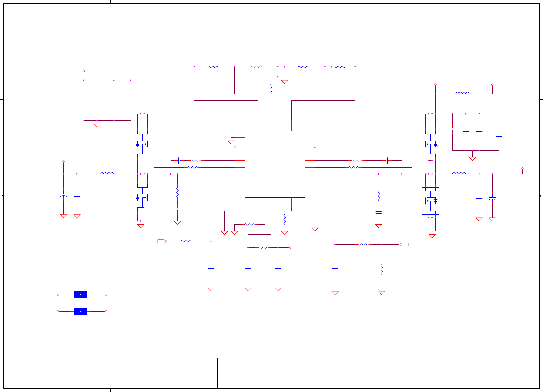
Task: Click the no-connect X on the IC's right side
Action: [x=315, y=147]
